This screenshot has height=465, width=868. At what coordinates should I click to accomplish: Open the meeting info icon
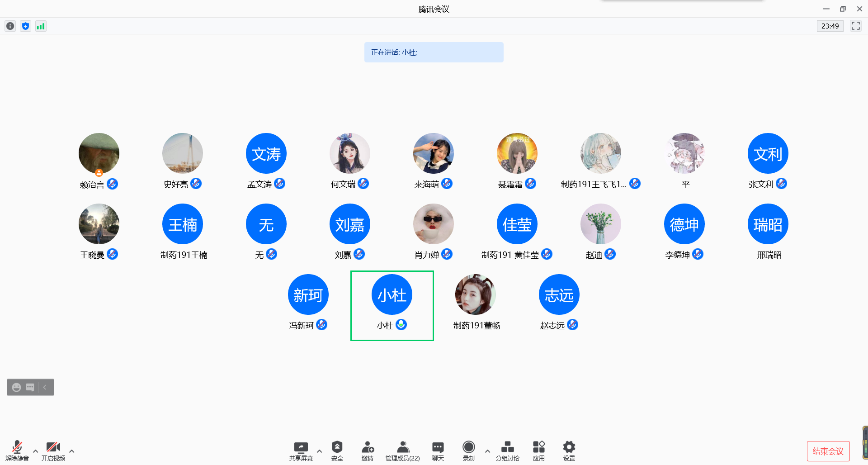(x=10, y=26)
